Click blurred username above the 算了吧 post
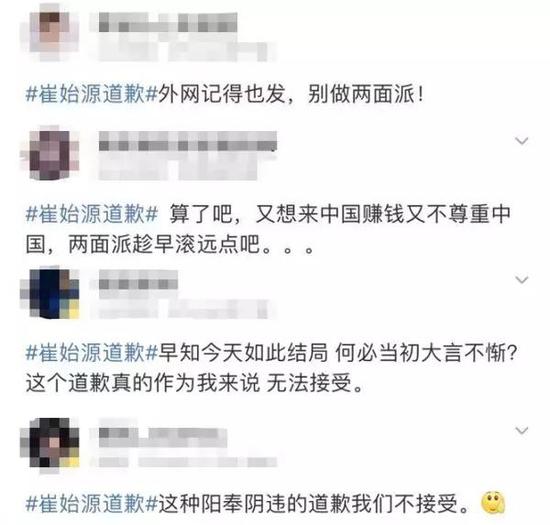The width and height of the screenshot is (550, 525). coord(187,142)
